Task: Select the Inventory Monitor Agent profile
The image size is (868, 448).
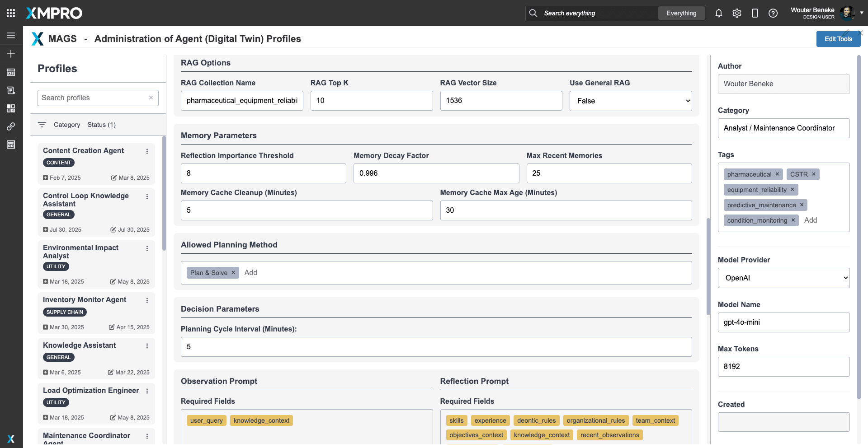Action: (85, 300)
